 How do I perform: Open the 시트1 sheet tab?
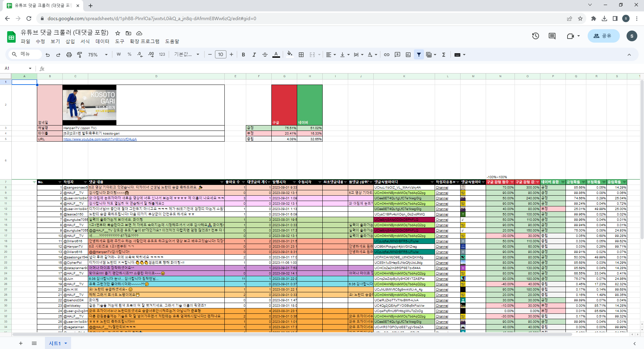point(55,343)
